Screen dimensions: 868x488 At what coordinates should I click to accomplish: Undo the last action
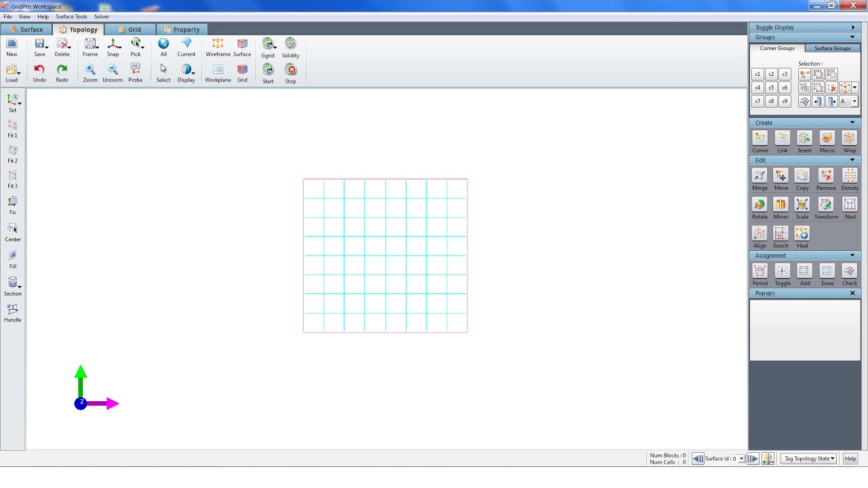tap(39, 69)
